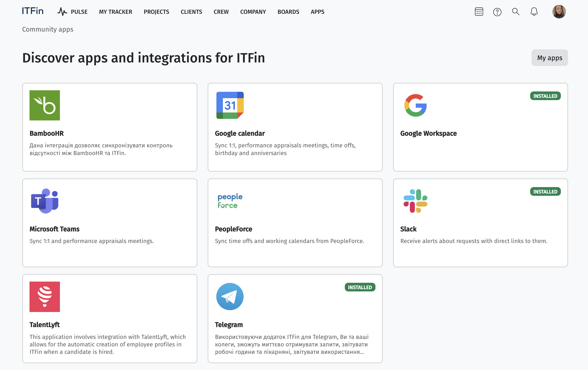Click the PeopleForce logo
Screen dimensions: 588x370
230,201
